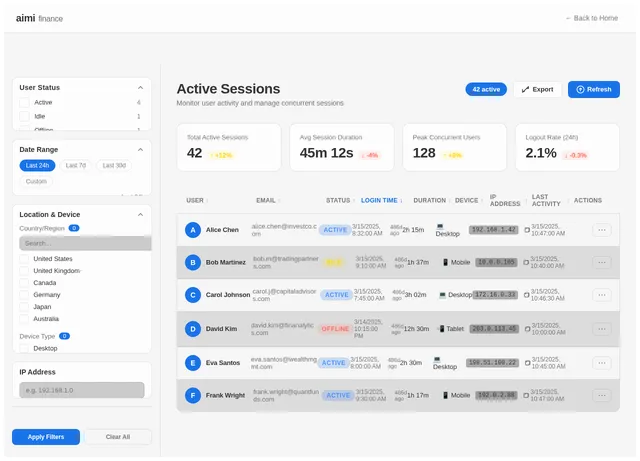Image resolution: width=640 pixels, height=461 pixels.
Task: Click Bob Martinez's avatar icon
Action: point(193,263)
